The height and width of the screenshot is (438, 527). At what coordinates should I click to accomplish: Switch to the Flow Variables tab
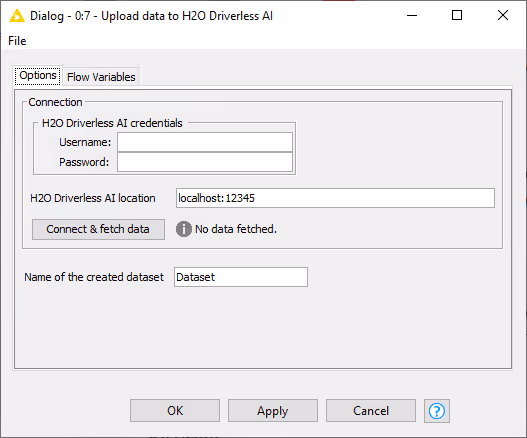(x=101, y=77)
